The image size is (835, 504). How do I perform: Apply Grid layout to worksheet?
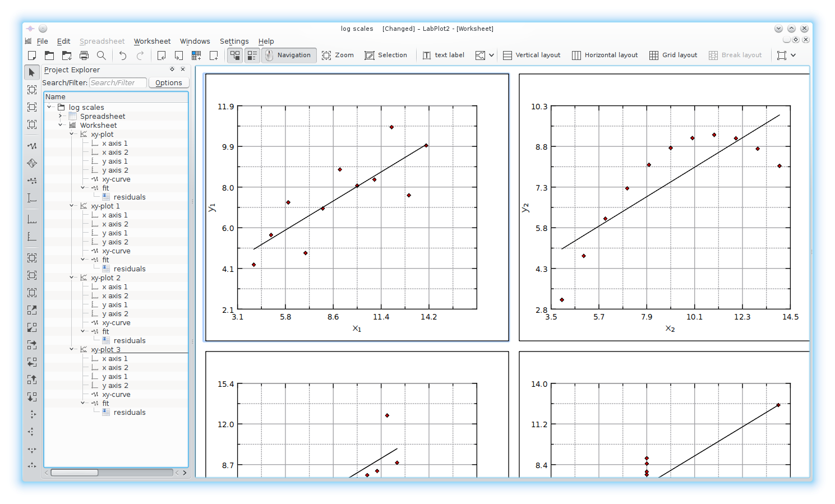click(x=673, y=55)
